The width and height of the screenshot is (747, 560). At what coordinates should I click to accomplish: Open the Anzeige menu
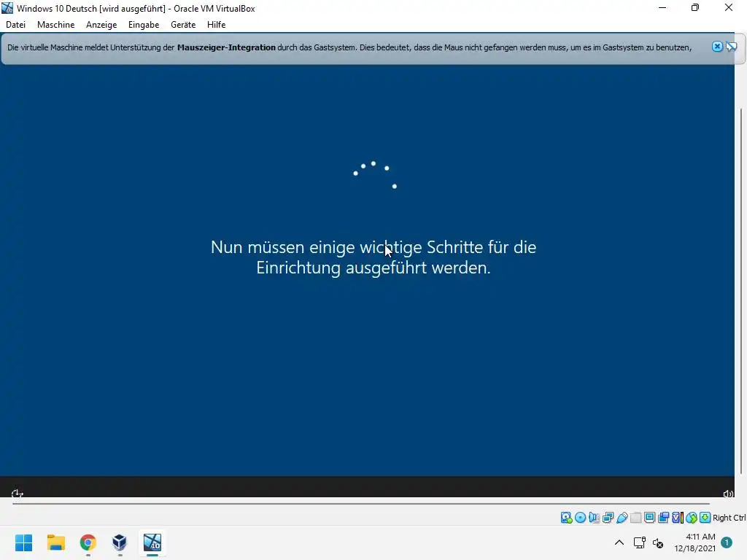click(101, 25)
